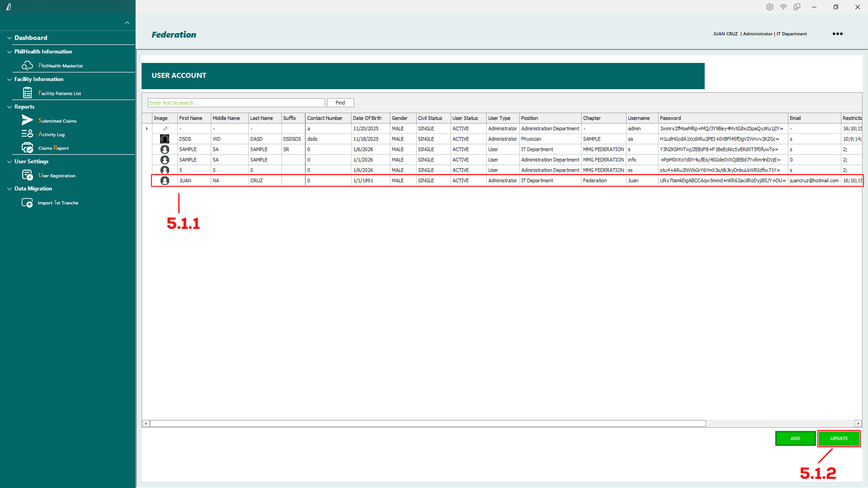Collapse the User Settings section

pos(9,162)
